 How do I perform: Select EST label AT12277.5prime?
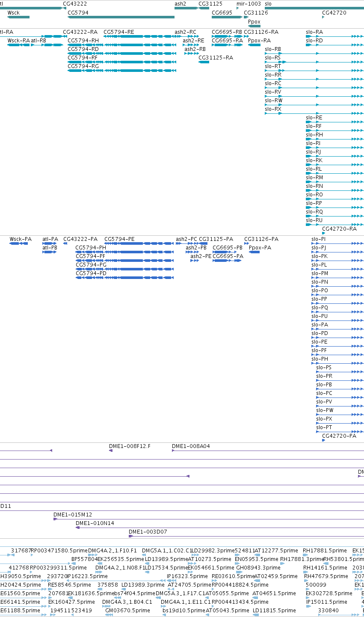276,551
